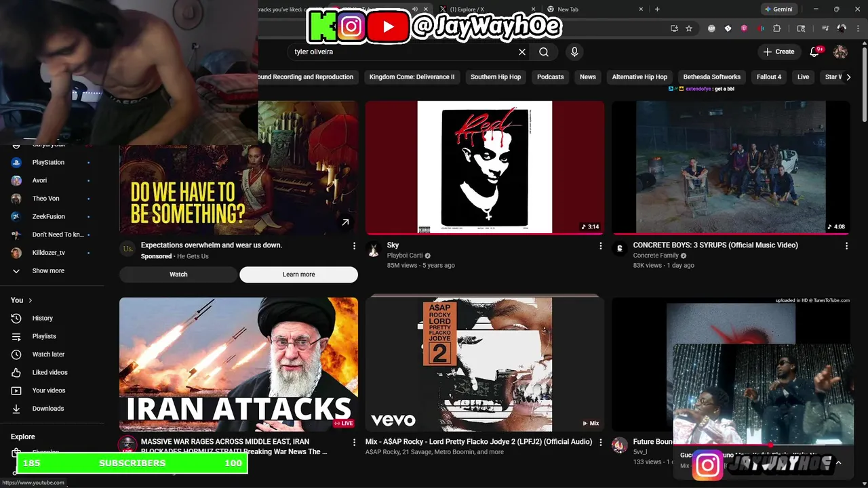
Task: Open Your videos from the sidebar
Action: point(52,390)
